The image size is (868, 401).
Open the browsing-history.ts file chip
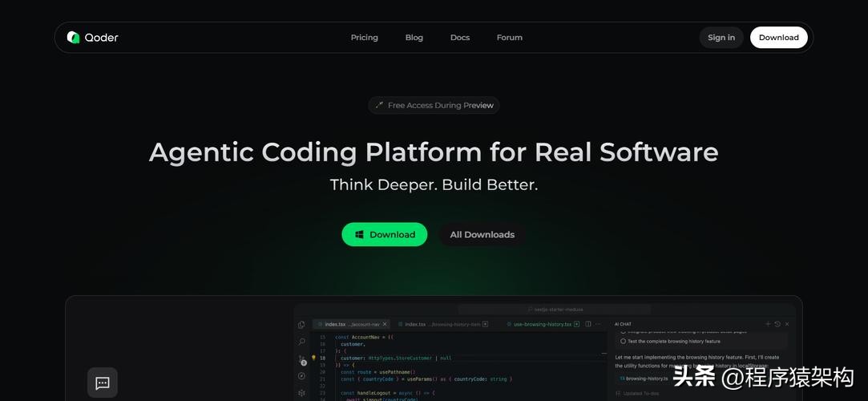click(x=644, y=379)
